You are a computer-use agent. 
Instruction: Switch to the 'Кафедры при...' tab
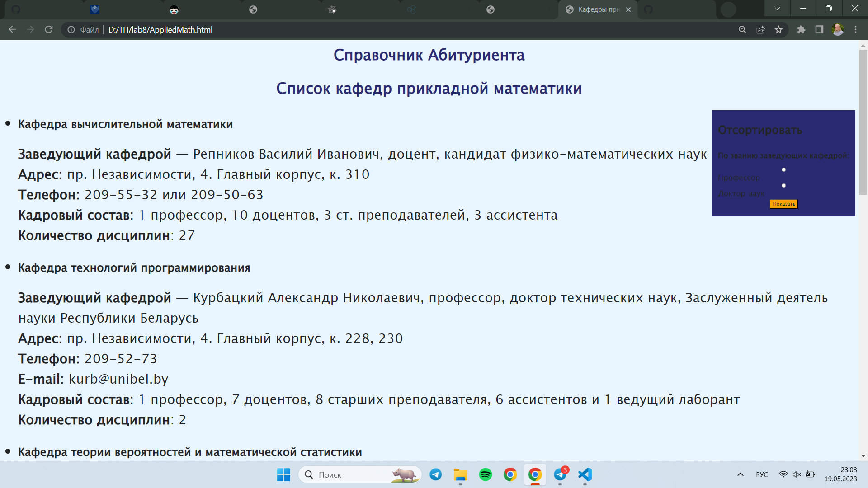pos(598,9)
